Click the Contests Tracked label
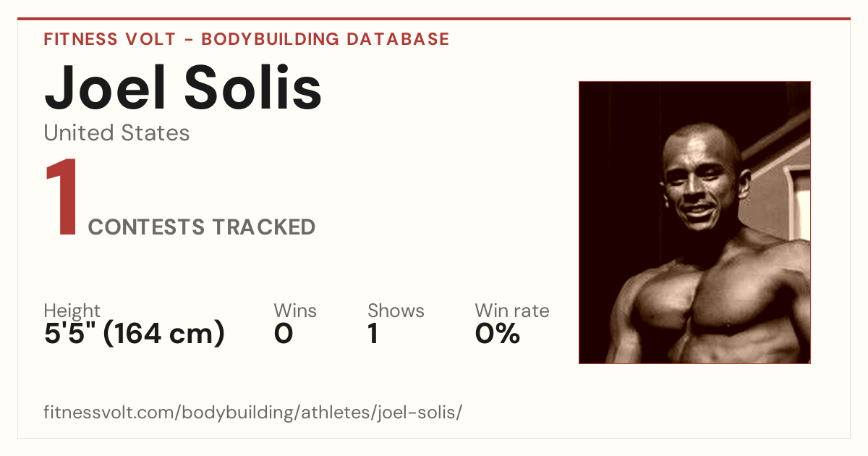The width and height of the screenshot is (868, 456). [x=202, y=227]
